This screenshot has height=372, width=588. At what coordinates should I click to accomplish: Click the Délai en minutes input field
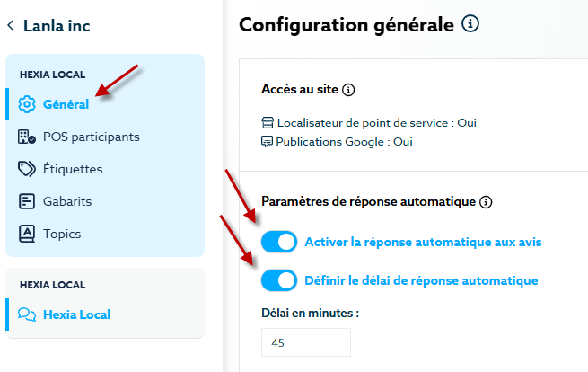tap(305, 342)
